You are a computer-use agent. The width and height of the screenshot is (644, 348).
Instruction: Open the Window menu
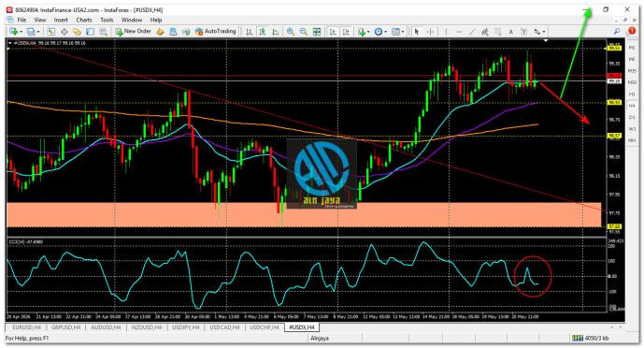132,20
